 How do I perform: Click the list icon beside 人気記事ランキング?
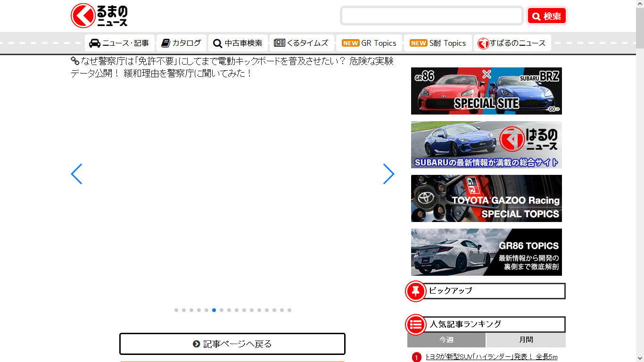pos(415,324)
